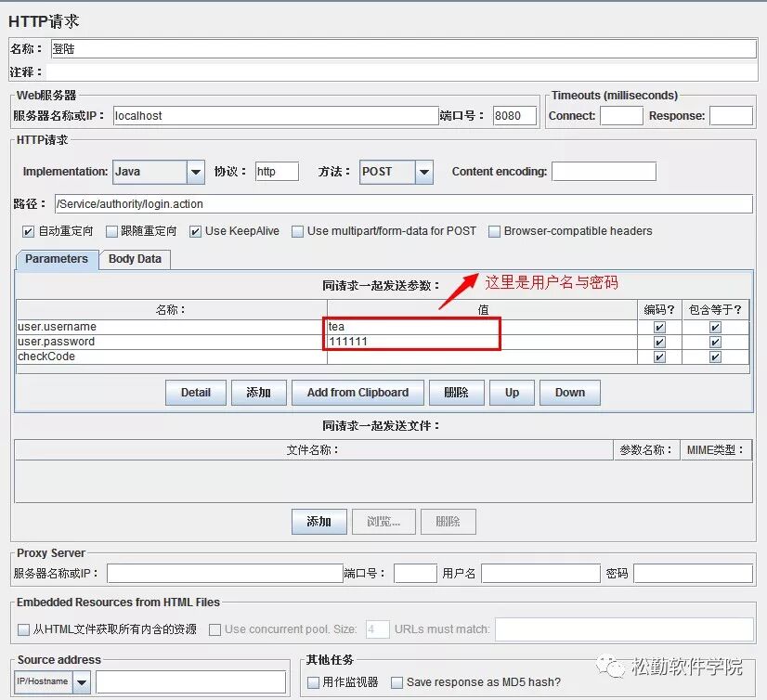The image size is (767, 700).
Task: Click the Detail button
Action: 196,393
